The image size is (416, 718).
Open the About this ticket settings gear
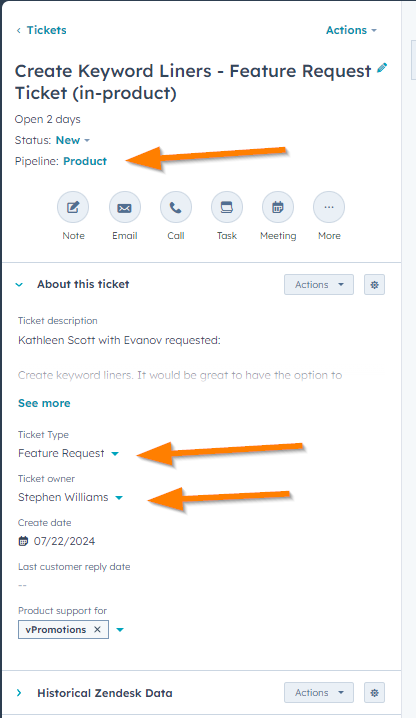pyautogui.click(x=374, y=285)
